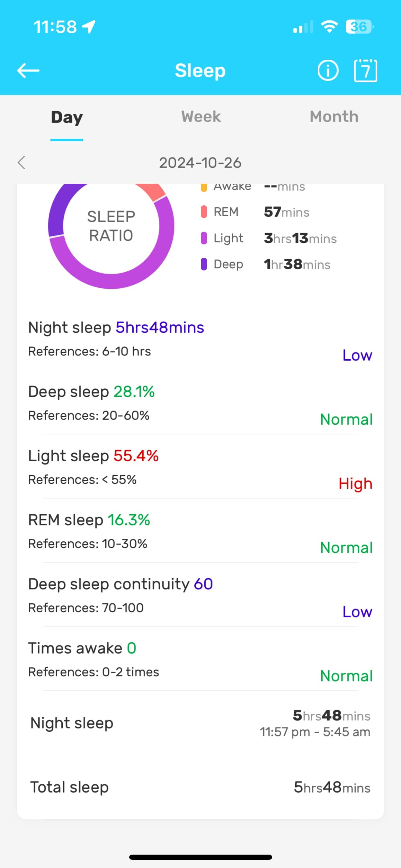Screen dimensions: 401x868
Task: Open the sleep info icon
Action: pyautogui.click(x=327, y=71)
